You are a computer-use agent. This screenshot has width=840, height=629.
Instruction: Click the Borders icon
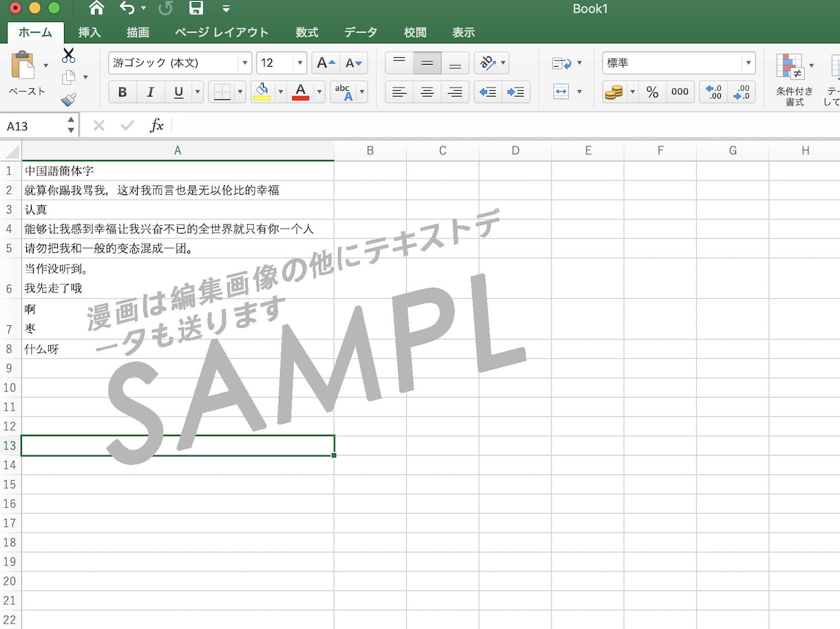[x=222, y=92]
